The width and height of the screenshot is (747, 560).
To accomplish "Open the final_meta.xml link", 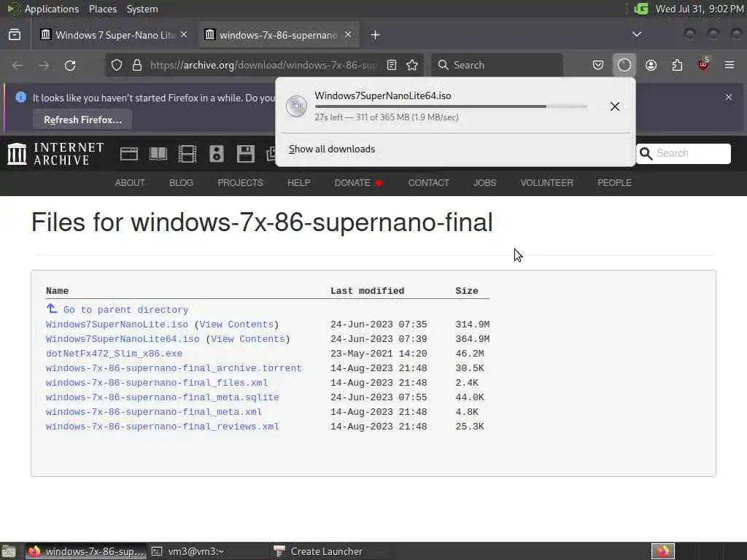I will click(154, 412).
